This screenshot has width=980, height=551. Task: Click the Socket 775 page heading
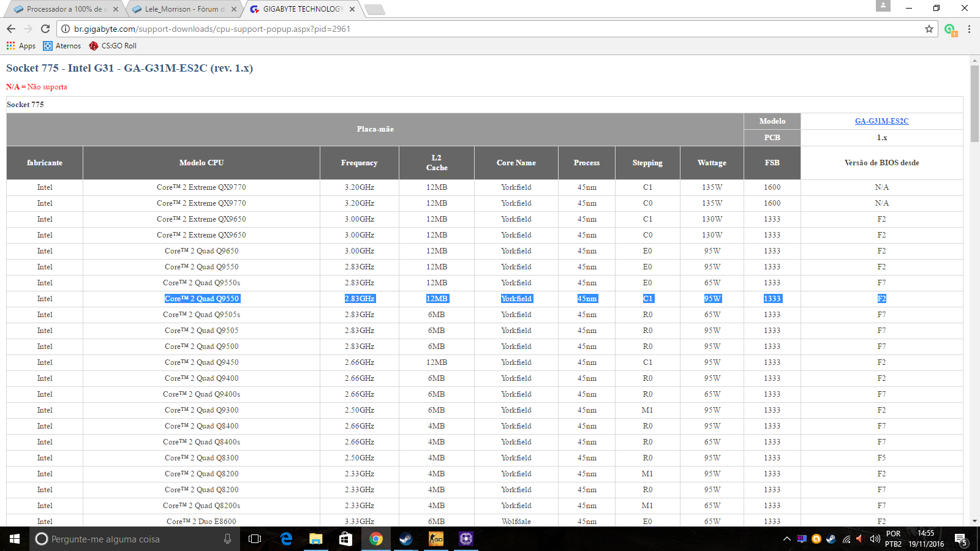pos(129,68)
